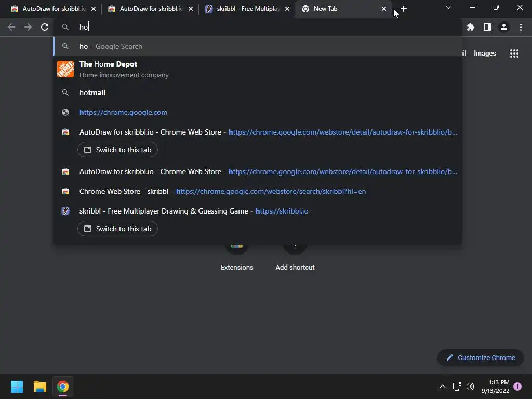Click The Home Depot logo icon
This screenshot has height=399, width=532.
65,69
